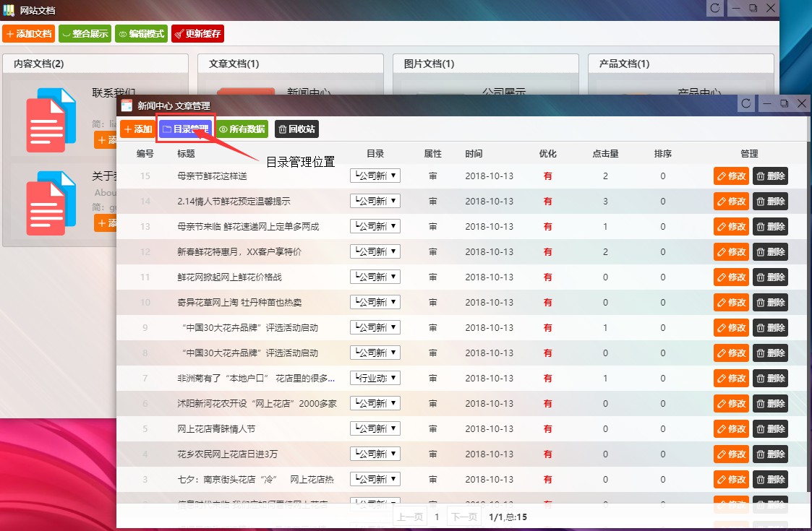The height and width of the screenshot is (531, 812).
Task: Delete article 母亲节鲜花这样送
Action: (771, 176)
